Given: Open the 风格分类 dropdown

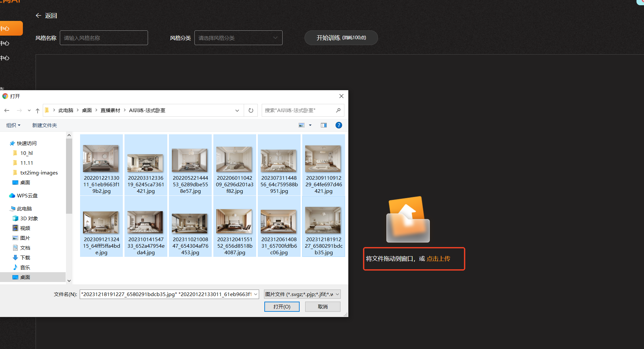Looking at the screenshot, I should pos(238,38).
